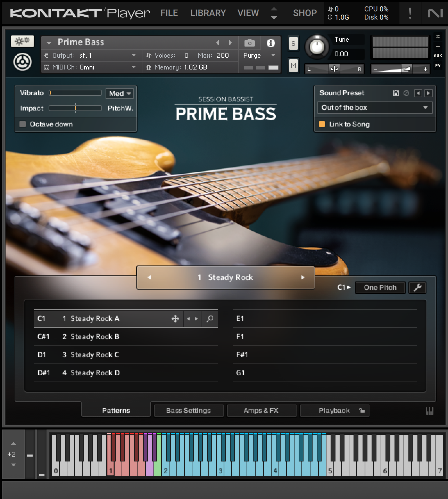This screenshot has height=499, width=448.
Task: Lower keyboard octave with down arrow
Action: (x=13, y=465)
